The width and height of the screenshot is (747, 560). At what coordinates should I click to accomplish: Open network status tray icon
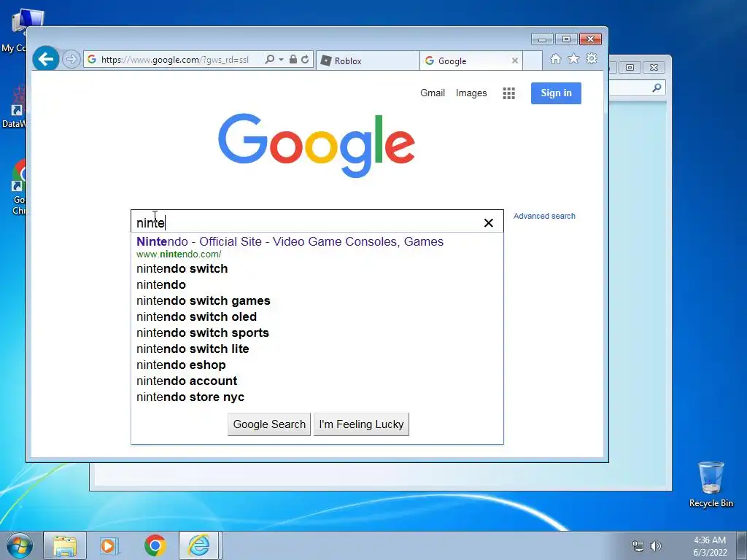pyautogui.click(x=638, y=546)
